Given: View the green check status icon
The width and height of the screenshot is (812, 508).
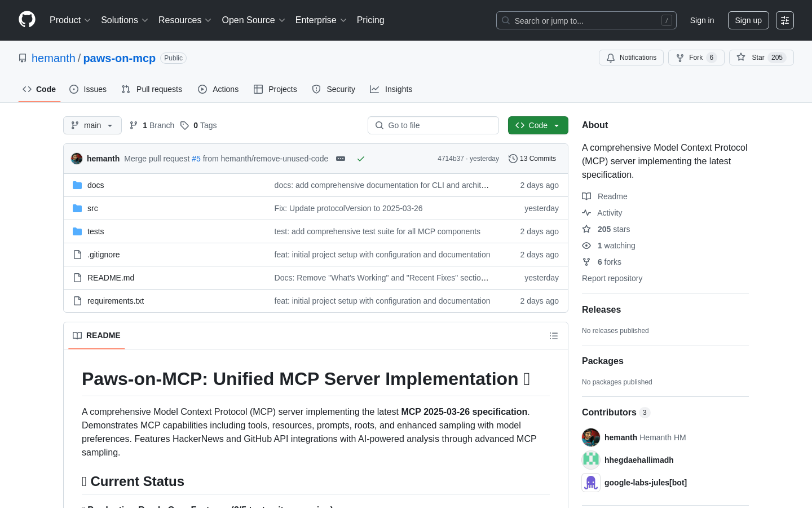Looking at the screenshot, I should pos(361,159).
